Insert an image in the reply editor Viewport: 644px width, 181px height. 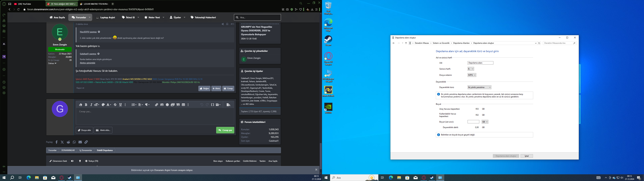(x=162, y=105)
